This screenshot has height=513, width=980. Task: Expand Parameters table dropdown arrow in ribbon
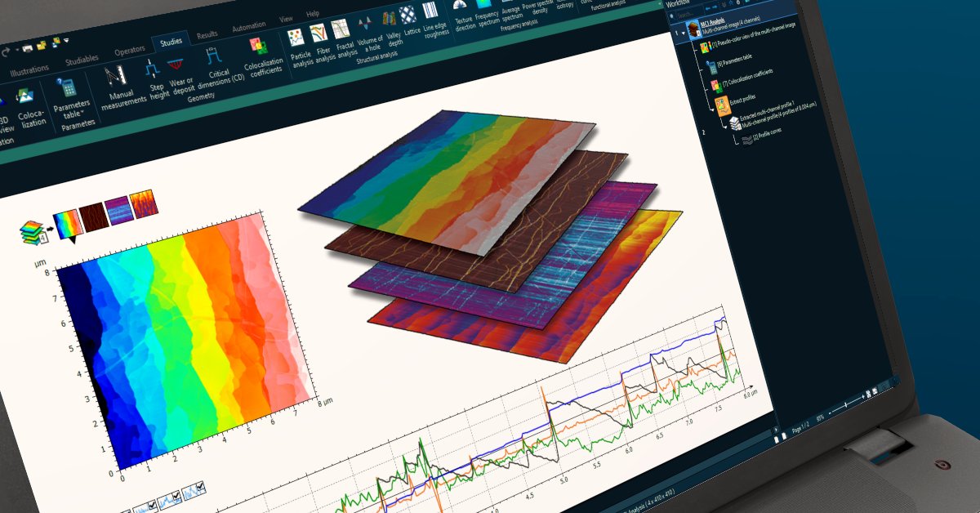click(x=82, y=112)
